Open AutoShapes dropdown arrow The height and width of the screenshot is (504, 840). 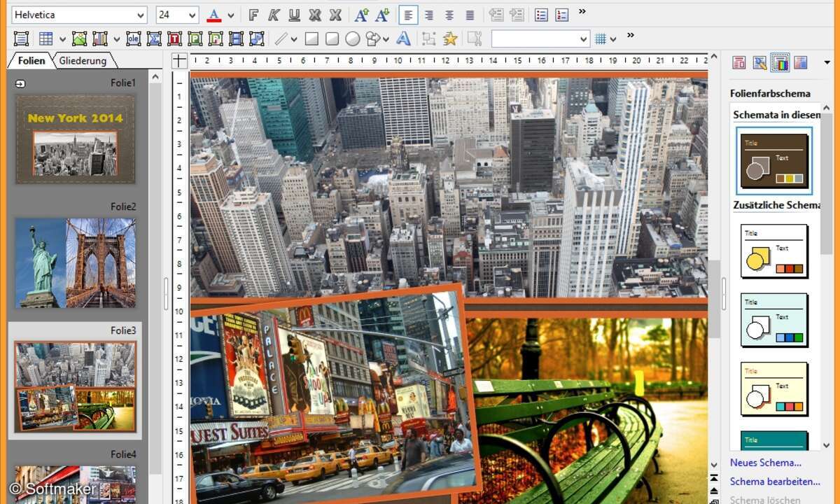pos(386,40)
